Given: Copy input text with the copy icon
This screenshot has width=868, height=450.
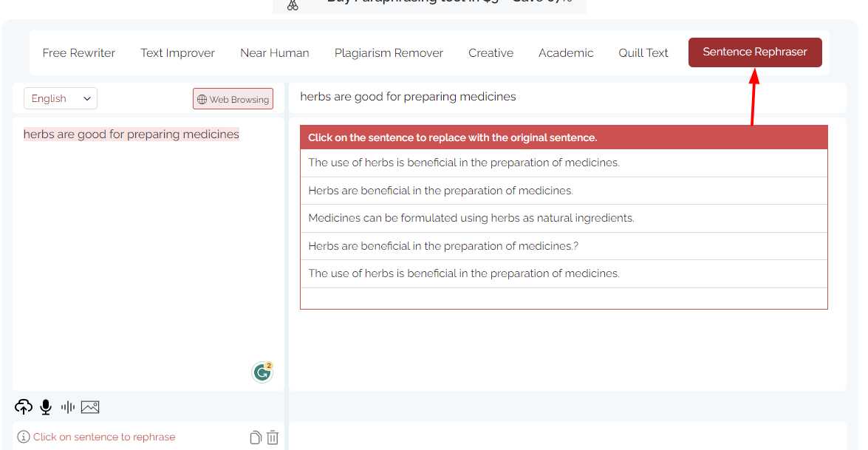Looking at the screenshot, I should tap(255, 437).
